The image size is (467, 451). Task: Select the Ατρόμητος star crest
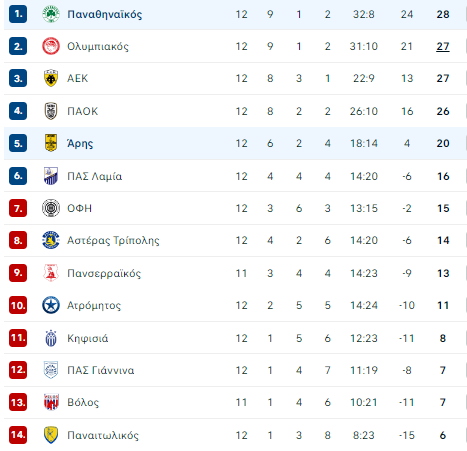click(x=51, y=305)
